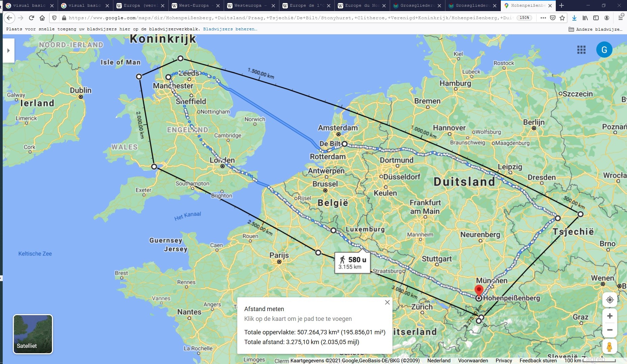This screenshot has height=364, width=627.
Task: Reset the 150% page zoom badge
Action: tap(524, 18)
